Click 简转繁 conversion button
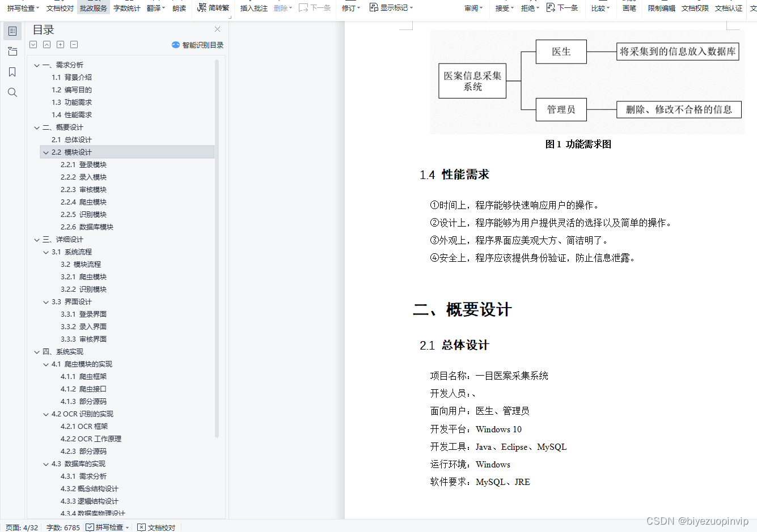 click(213, 8)
